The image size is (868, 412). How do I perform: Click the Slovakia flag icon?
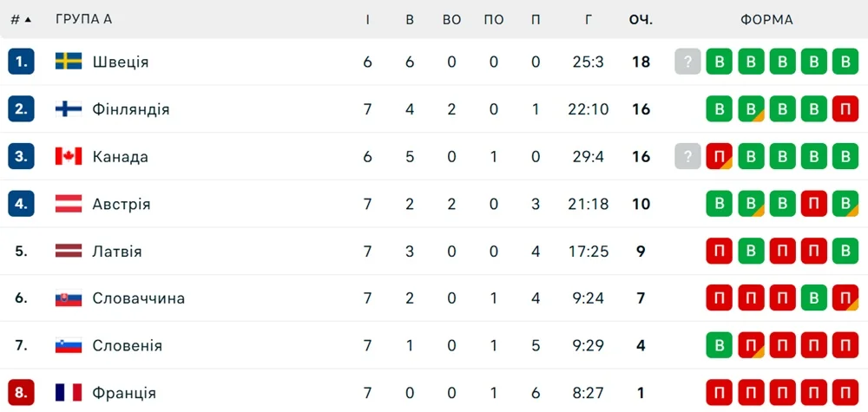coord(69,298)
